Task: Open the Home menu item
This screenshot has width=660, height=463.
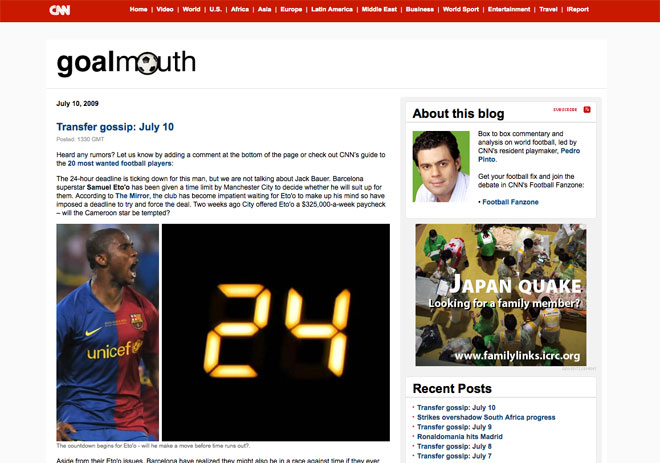Action: [x=138, y=9]
